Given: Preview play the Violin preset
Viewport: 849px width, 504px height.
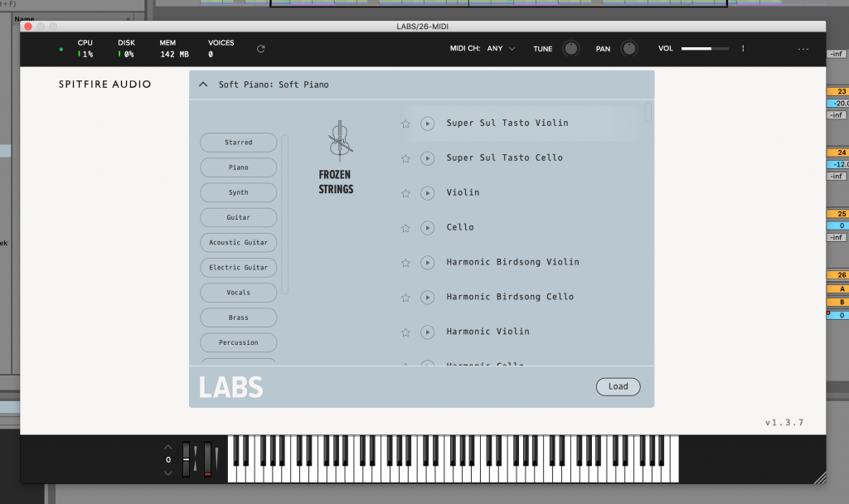Looking at the screenshot, I should (x=428, y=193).
